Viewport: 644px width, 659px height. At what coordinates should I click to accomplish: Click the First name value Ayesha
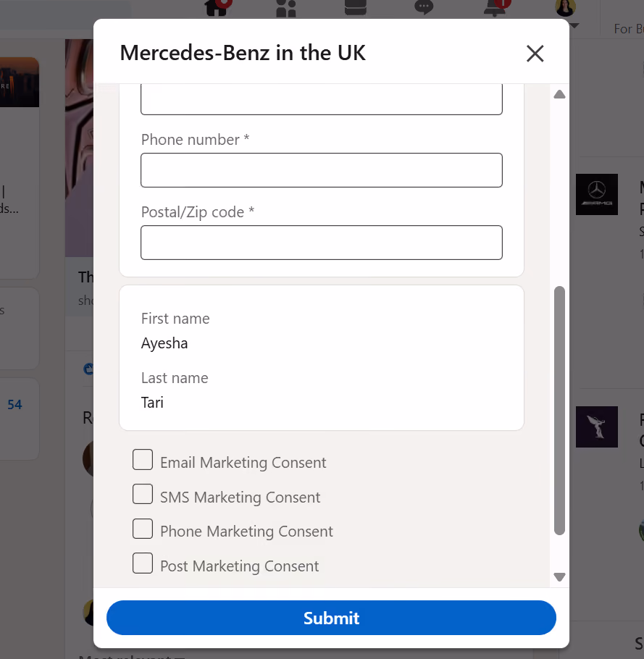(164, 343)
